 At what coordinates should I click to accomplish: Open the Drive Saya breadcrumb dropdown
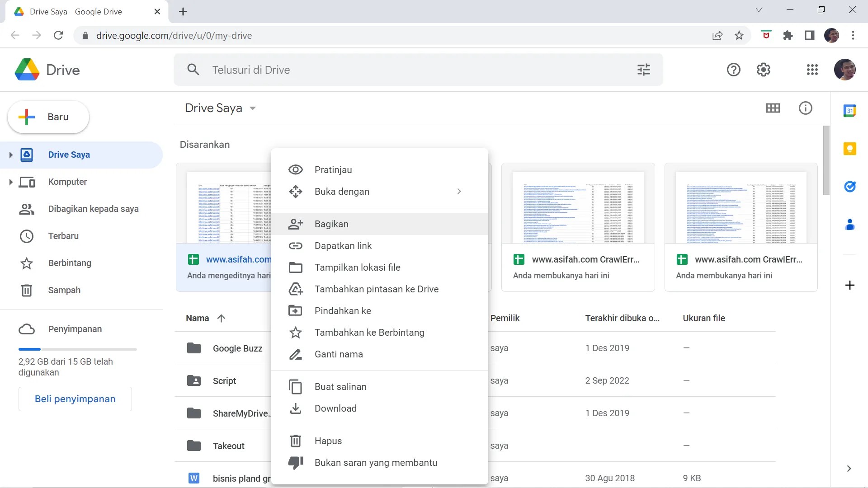(x=253, y=108)
